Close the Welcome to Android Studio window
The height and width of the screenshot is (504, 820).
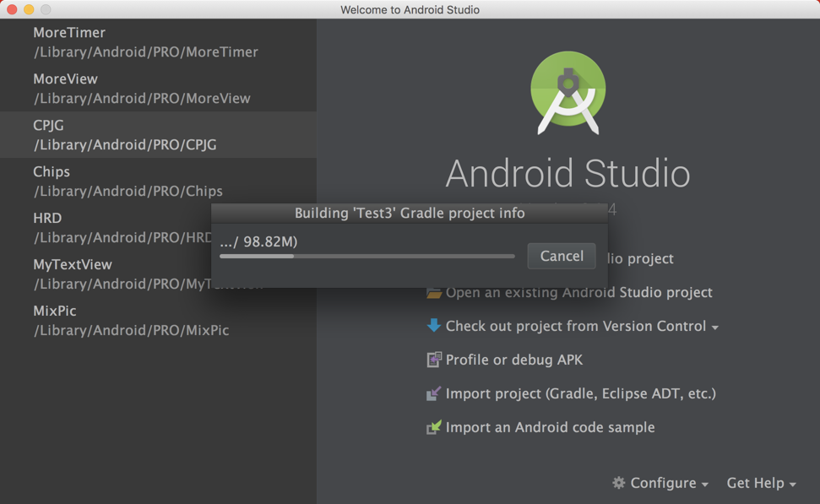(x=12, y=9)
